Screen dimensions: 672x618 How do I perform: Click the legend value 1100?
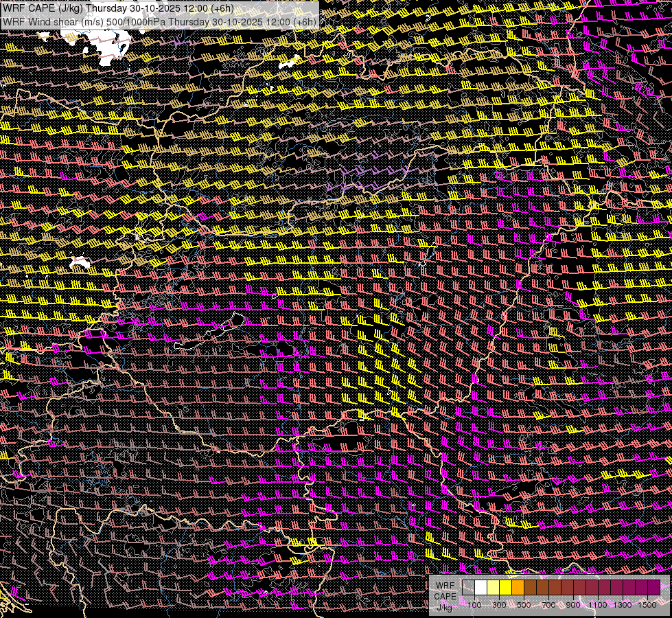598,605
